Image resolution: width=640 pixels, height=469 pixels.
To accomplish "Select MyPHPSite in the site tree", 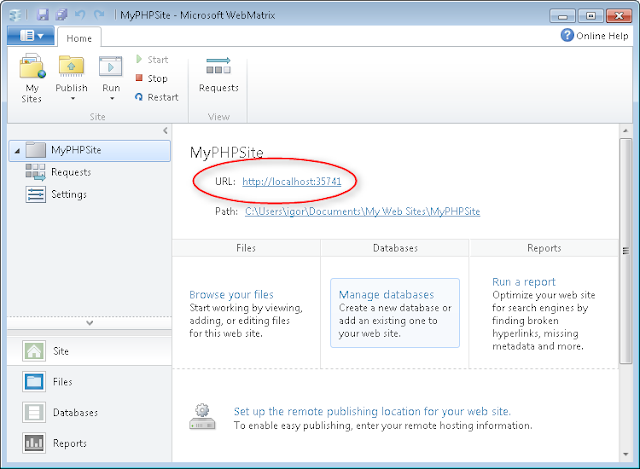I will [89, 151].
